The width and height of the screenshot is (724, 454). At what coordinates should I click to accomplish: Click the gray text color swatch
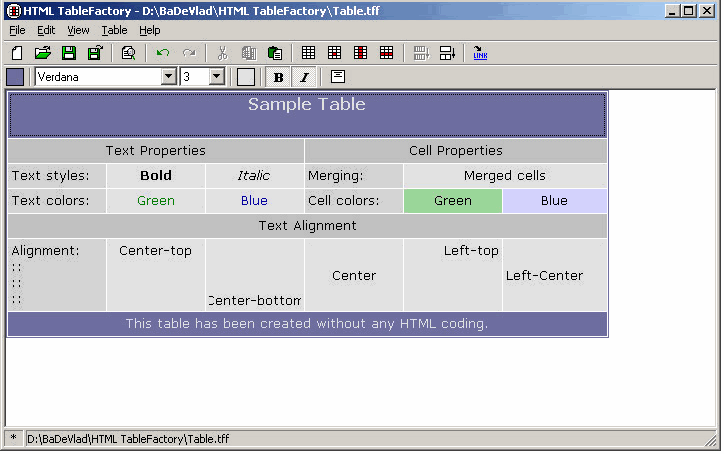coord(246,77)
